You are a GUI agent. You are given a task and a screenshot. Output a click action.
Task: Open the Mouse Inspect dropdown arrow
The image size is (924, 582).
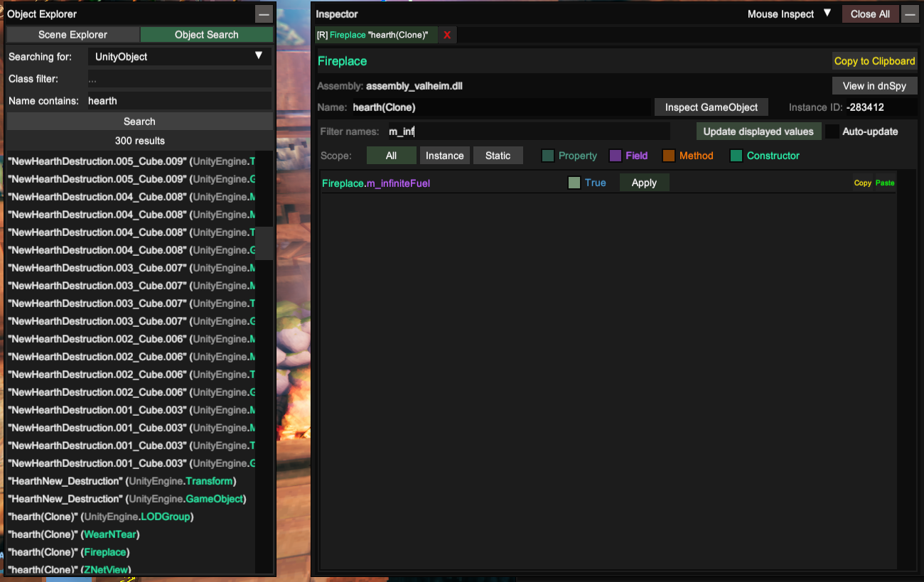[827, 14]
